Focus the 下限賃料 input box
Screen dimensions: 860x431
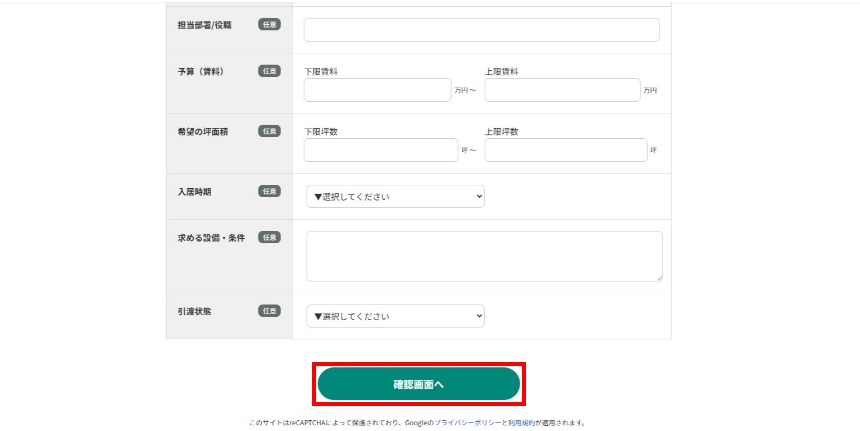coord(377,90)
